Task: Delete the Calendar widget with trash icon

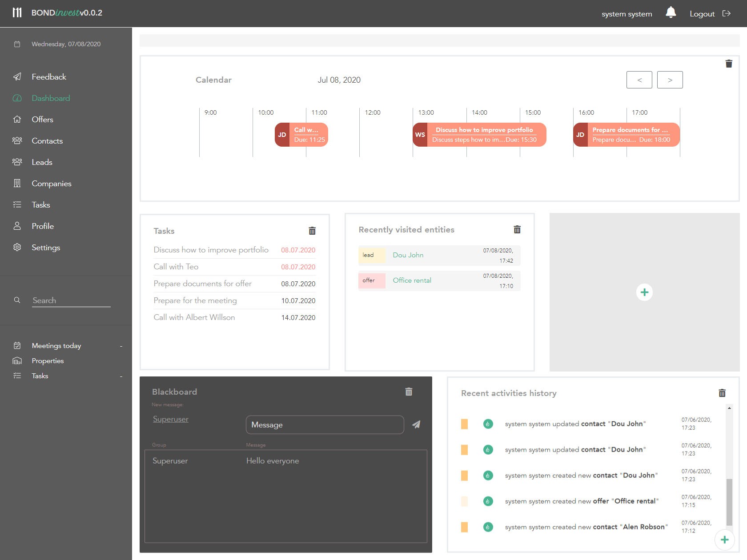Action: tap(729, 64)
